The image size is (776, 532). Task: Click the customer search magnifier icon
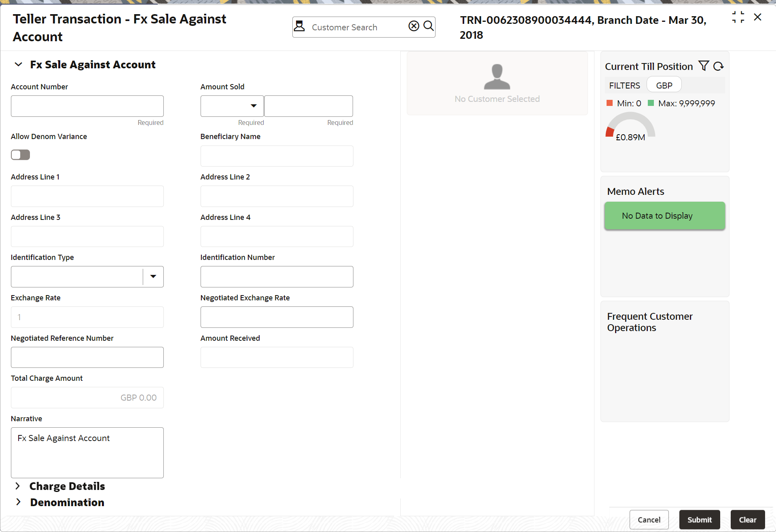pyautogui.click(x=428, y=26)
